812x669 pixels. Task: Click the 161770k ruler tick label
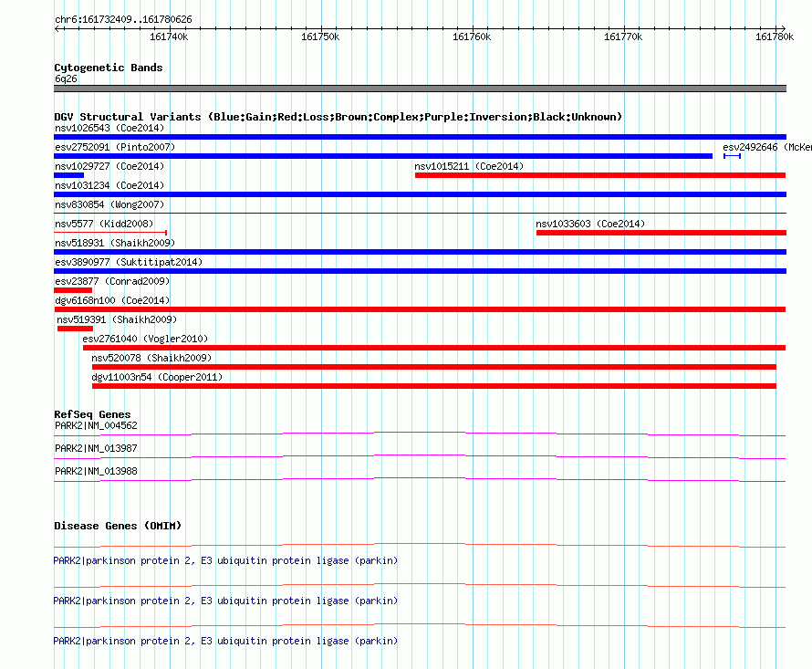[623, 37]
